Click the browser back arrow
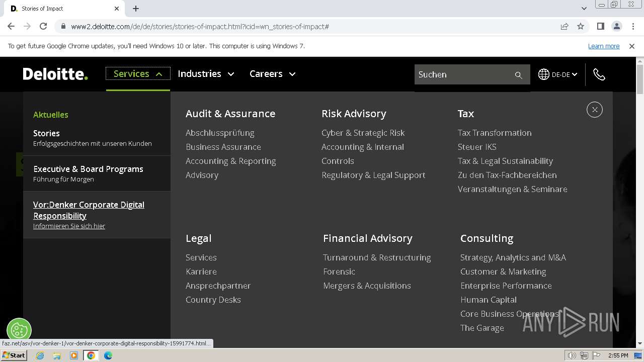 pyautogui.click(x=11, y=26)
